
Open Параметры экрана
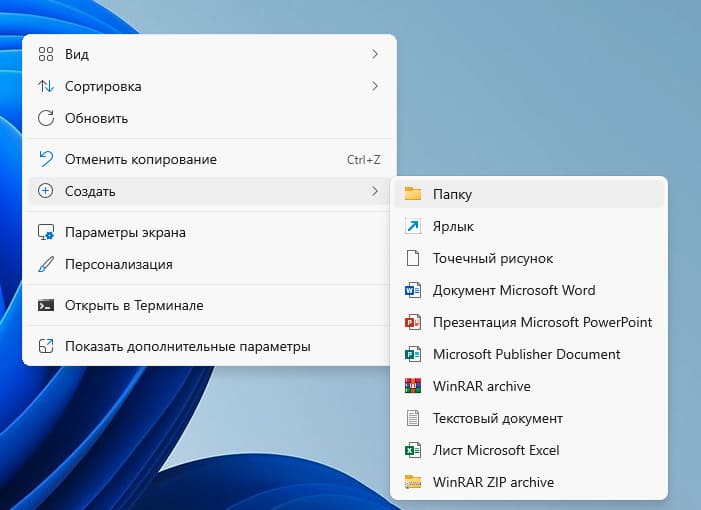[x=209, y=232]
